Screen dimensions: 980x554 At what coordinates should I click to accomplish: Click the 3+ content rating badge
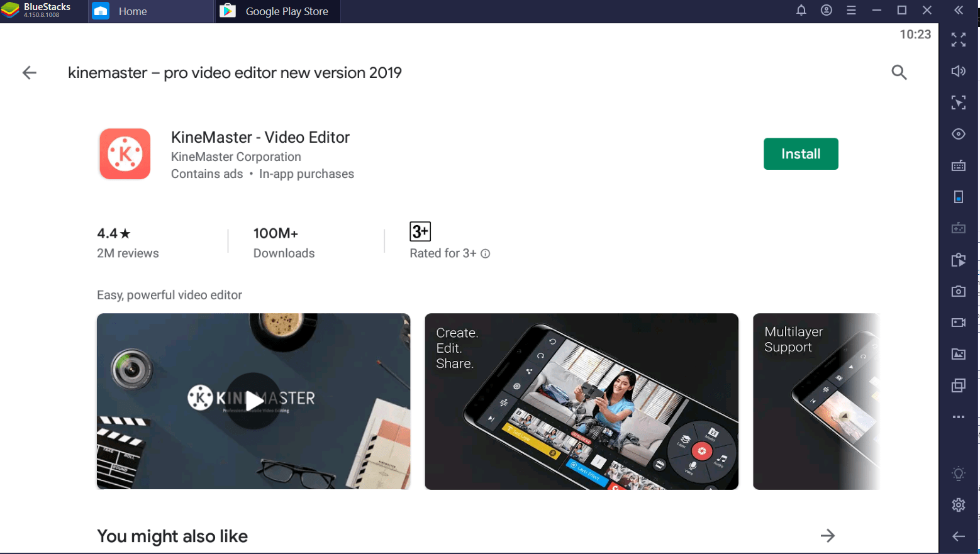[420, 231]
